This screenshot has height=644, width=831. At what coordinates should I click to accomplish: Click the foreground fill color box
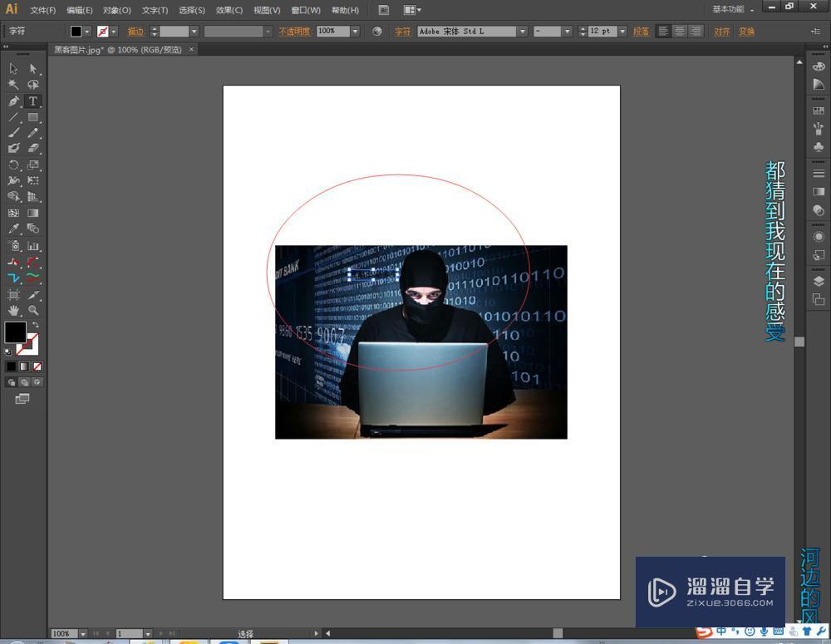click(15, 332)
